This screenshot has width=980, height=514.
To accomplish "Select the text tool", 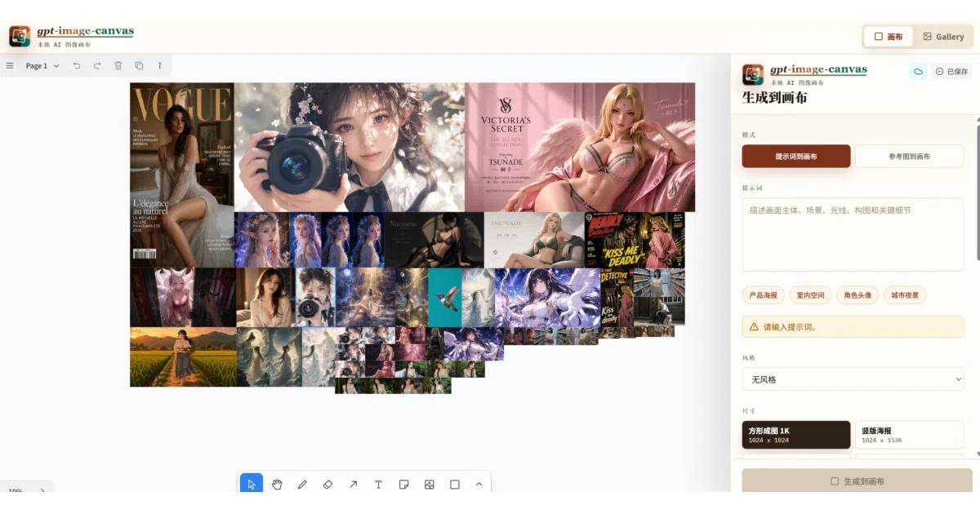I will tap(378, 484).
